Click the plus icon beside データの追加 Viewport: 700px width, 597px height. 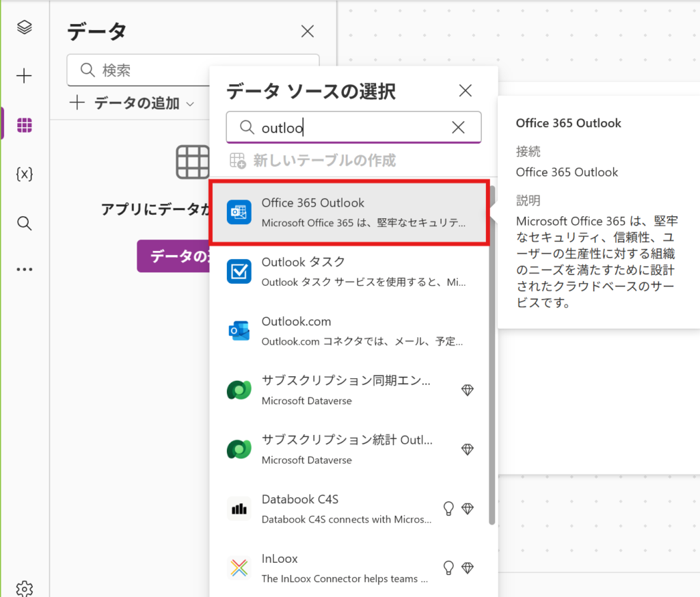point(77,103)
